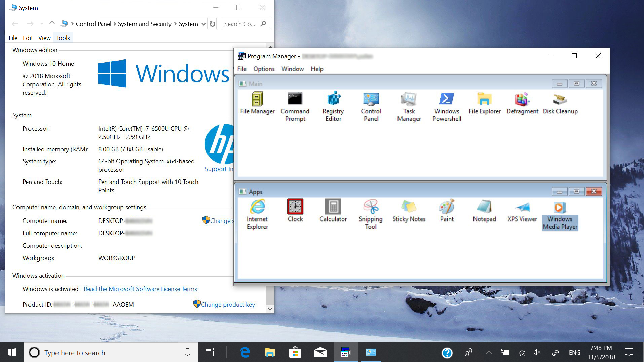This screenshot has width=644, height=362.
Task: Click the Windows Start button
Action: [12, 352]
